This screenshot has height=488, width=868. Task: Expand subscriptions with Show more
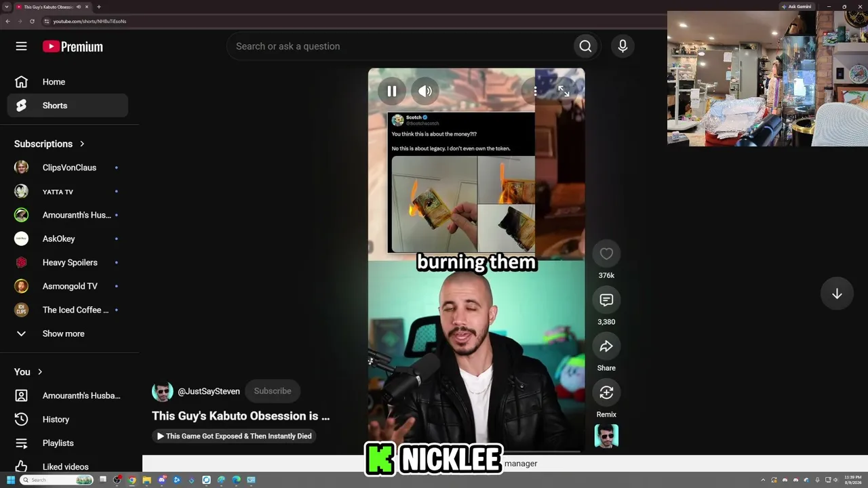[x=68, y=333]
